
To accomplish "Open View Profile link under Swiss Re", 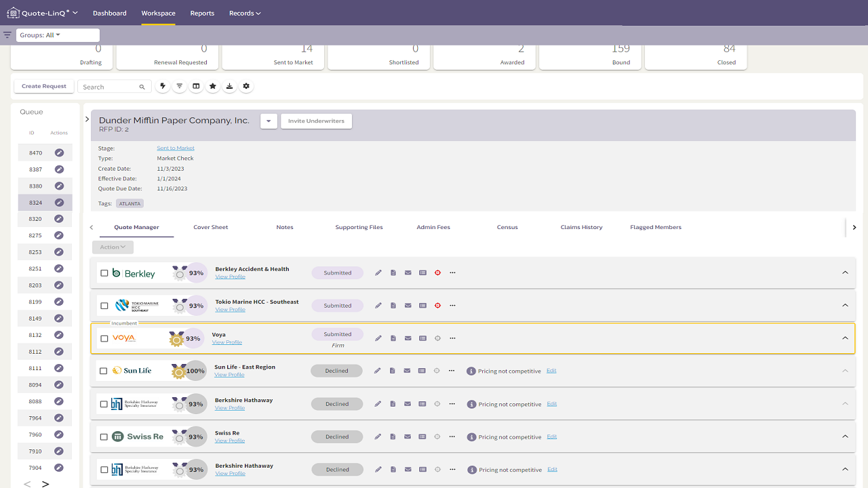I will point(230,441).
